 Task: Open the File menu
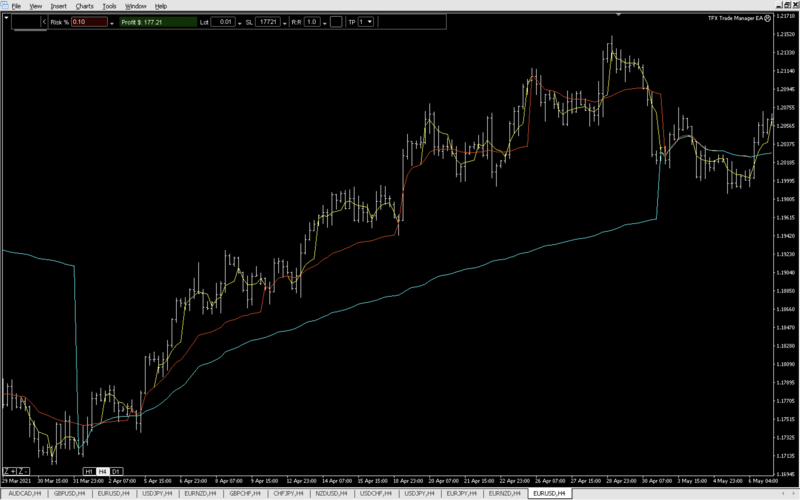(x=16, y=6)
